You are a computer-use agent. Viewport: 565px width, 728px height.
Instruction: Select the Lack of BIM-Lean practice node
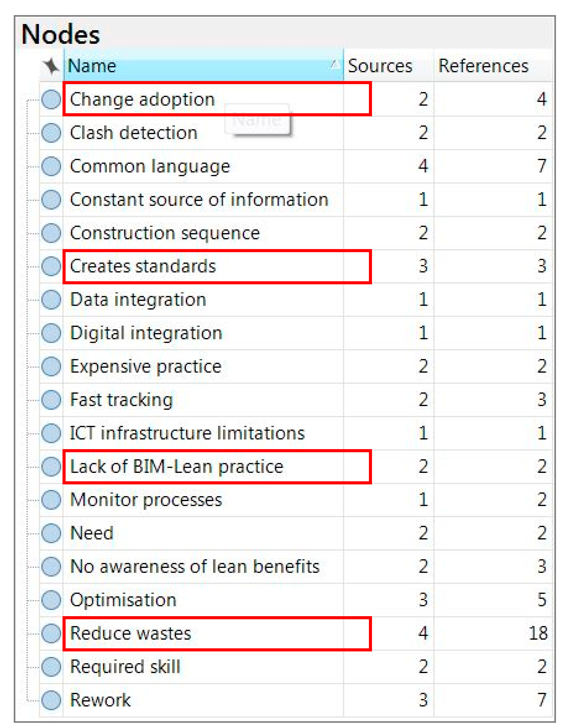[x=177, y=466]
